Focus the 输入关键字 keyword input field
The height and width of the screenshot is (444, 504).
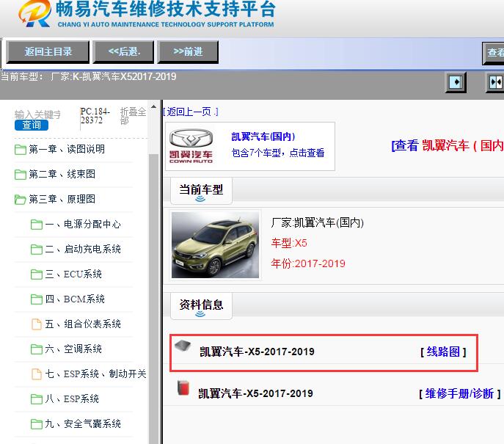tap(37, 114)
